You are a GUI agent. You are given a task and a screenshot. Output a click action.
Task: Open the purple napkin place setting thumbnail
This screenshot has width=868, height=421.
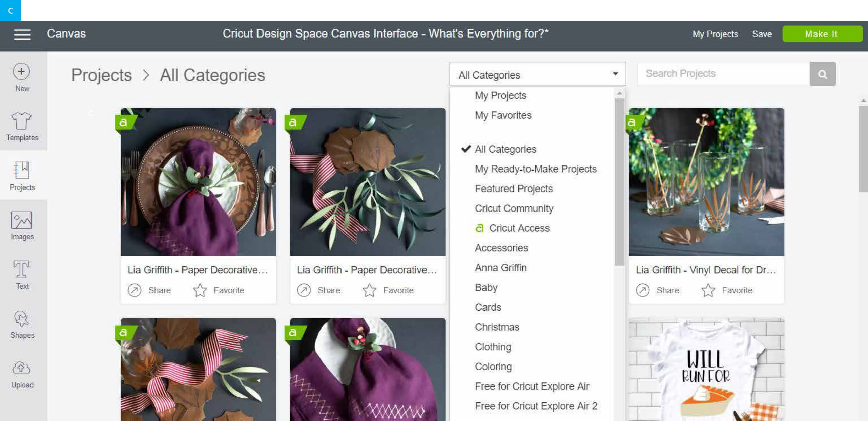[198, 182]
